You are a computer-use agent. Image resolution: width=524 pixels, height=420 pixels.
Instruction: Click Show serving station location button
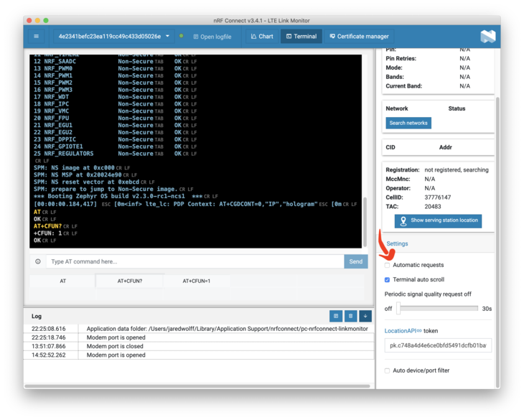coord(438,220)
